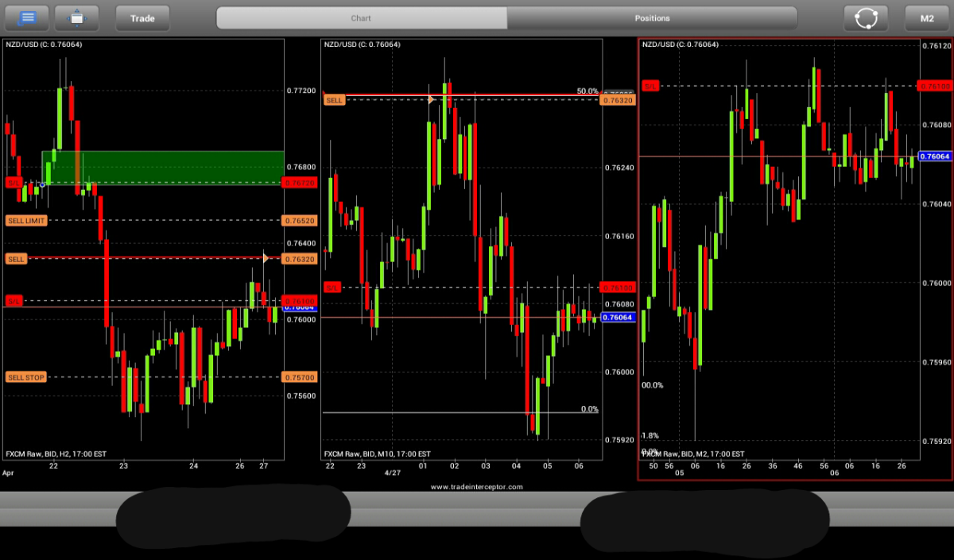The width and height of the screenshot is (954, 560).
Task: Select the S/L label in M10 chart
Action: pos(332,288)
